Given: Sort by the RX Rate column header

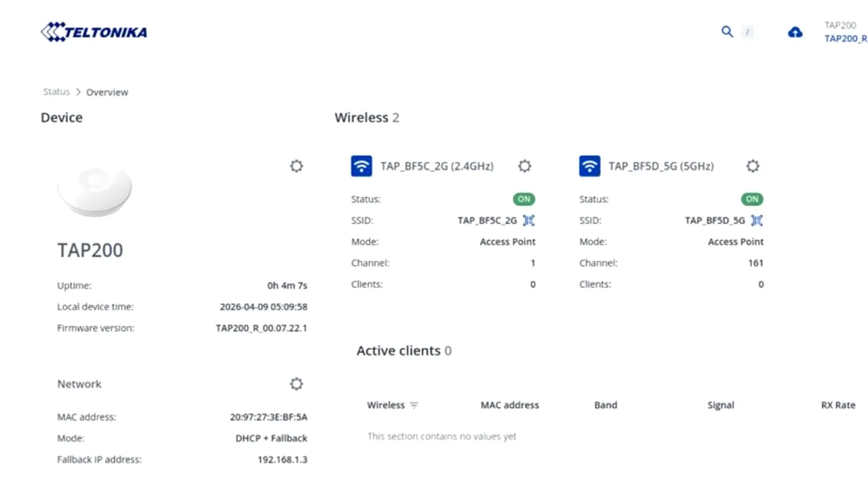Looking at the screenshot, I should coord(838,405).
